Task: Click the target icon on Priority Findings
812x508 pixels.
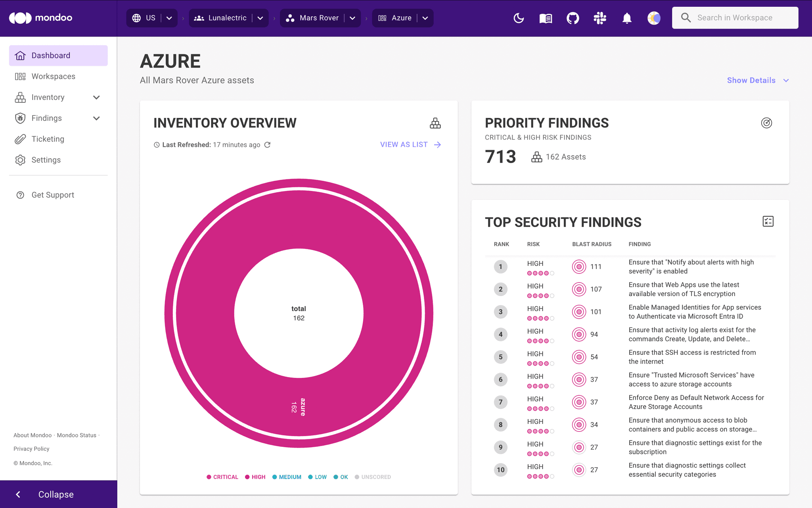Action: 767,123
